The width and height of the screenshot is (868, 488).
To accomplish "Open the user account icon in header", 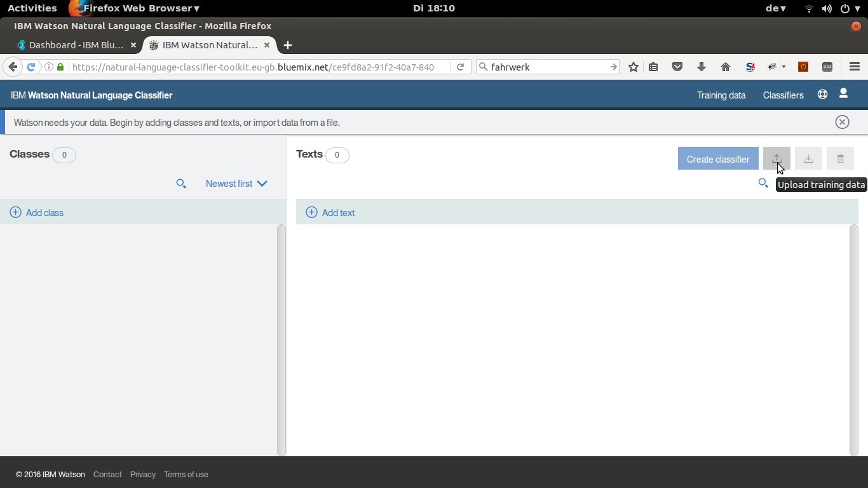I will pyautogui.click(x=843, y=93).
